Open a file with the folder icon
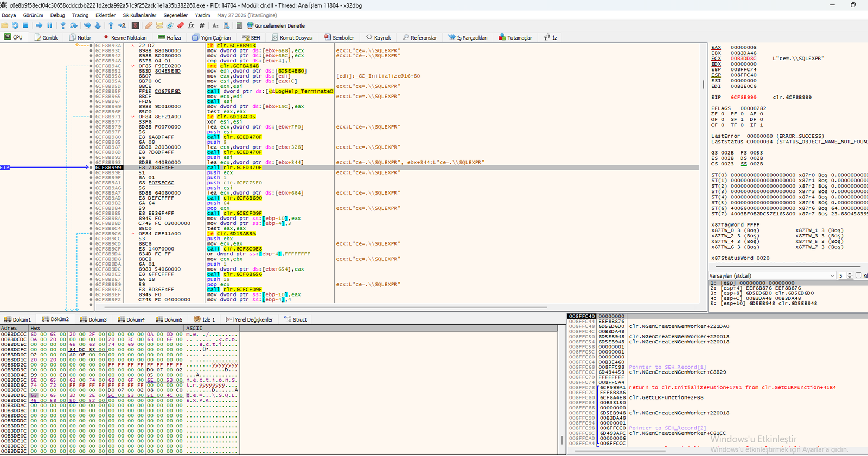 (x=4, y=25)
